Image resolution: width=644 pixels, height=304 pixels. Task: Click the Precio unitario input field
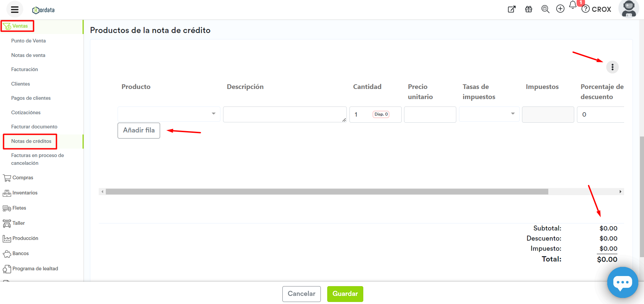coord(430,115)
